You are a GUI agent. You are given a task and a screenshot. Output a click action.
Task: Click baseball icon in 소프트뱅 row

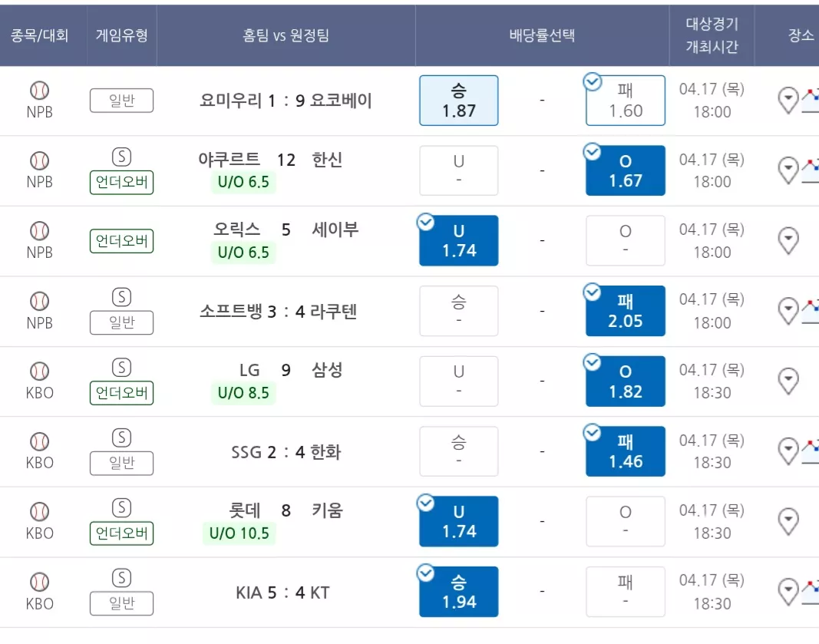coord(40,302)
